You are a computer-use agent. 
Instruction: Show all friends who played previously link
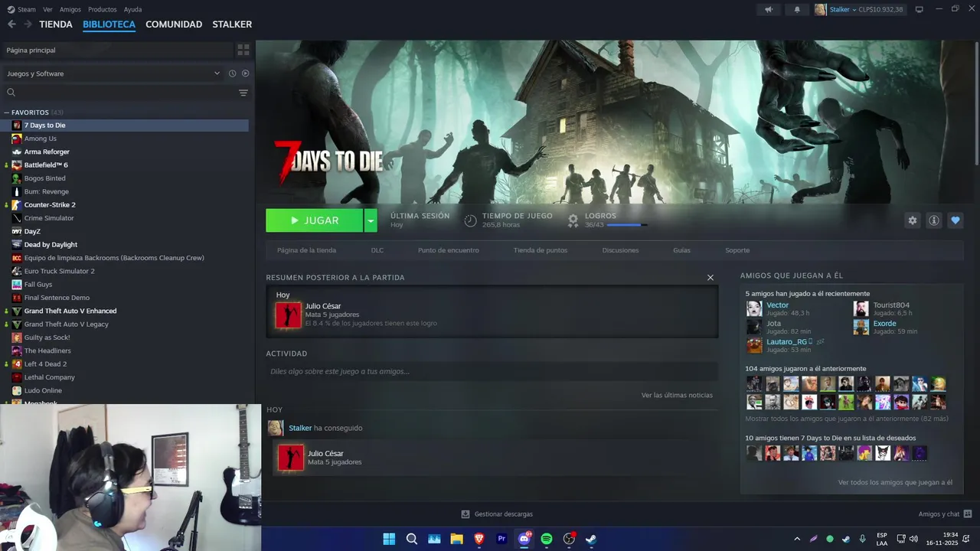847,419
